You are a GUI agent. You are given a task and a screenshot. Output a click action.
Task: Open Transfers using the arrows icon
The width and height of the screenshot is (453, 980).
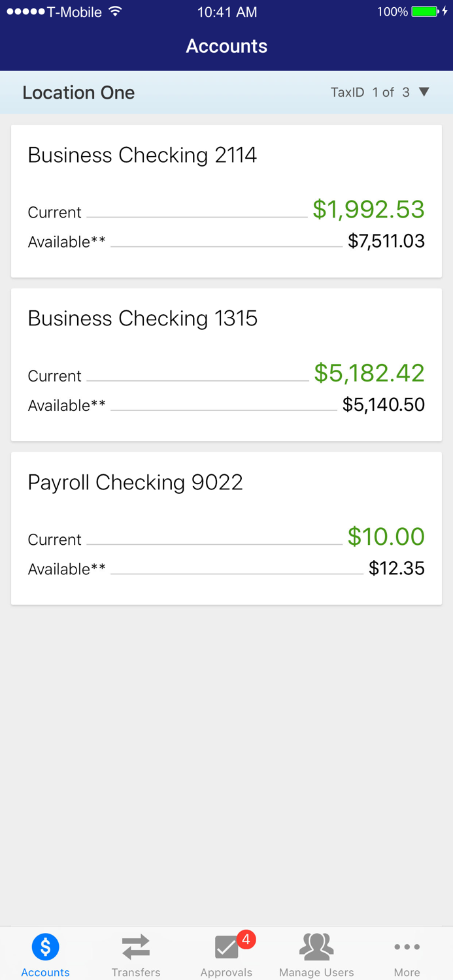pyautogui.click(x=136, y=946)
